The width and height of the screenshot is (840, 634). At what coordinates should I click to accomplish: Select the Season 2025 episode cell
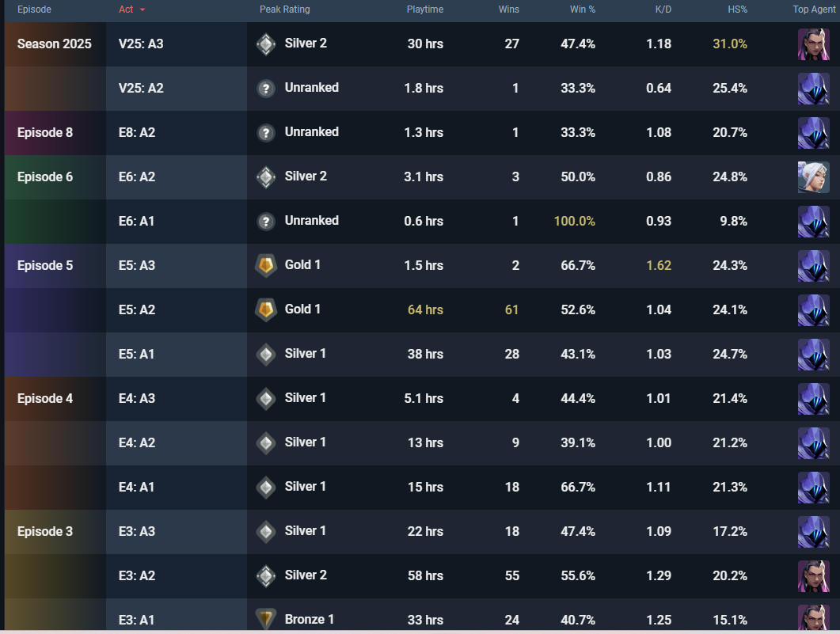coord(54,44)
